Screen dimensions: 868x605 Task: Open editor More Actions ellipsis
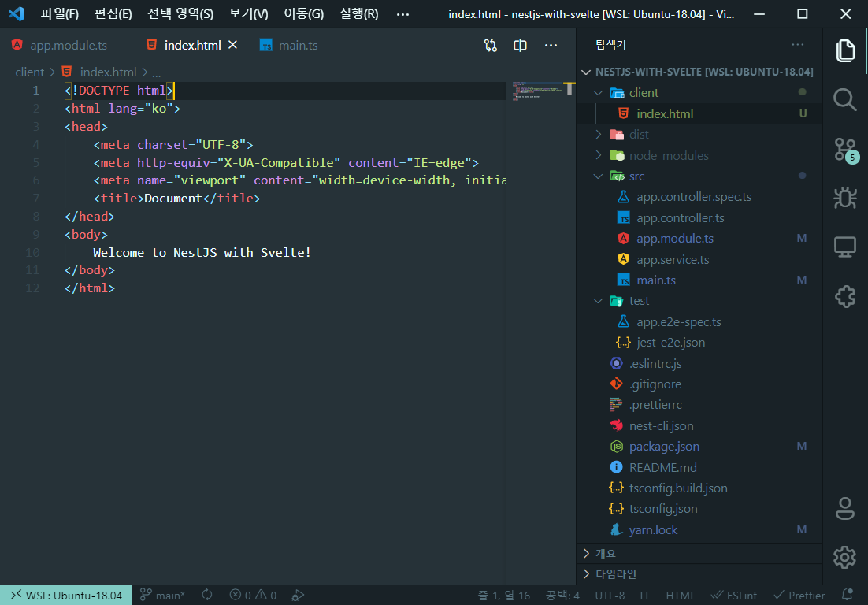[x=551, y=46]
